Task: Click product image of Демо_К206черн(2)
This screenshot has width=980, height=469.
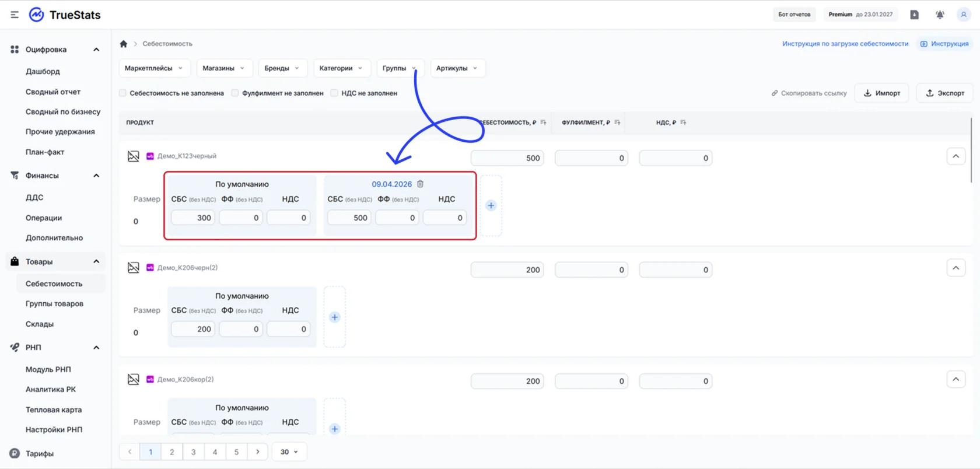Action: (x=134, y=268)
